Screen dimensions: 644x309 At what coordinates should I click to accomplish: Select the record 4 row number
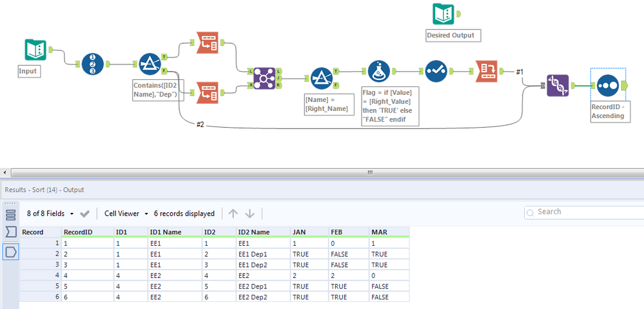coord(40,275)
